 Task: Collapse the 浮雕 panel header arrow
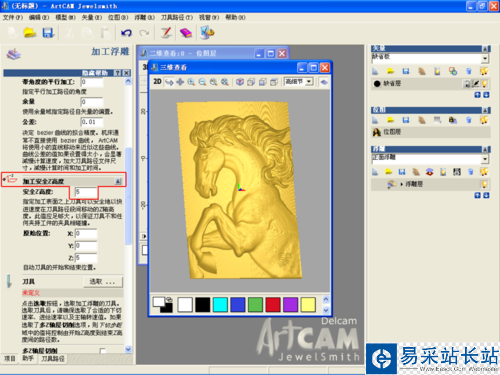click(486, 149)
